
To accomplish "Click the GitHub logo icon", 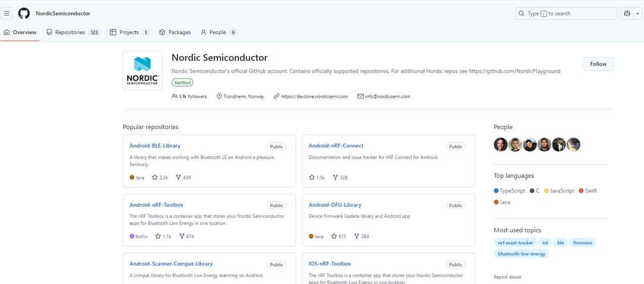I will (x=24, y=14).
